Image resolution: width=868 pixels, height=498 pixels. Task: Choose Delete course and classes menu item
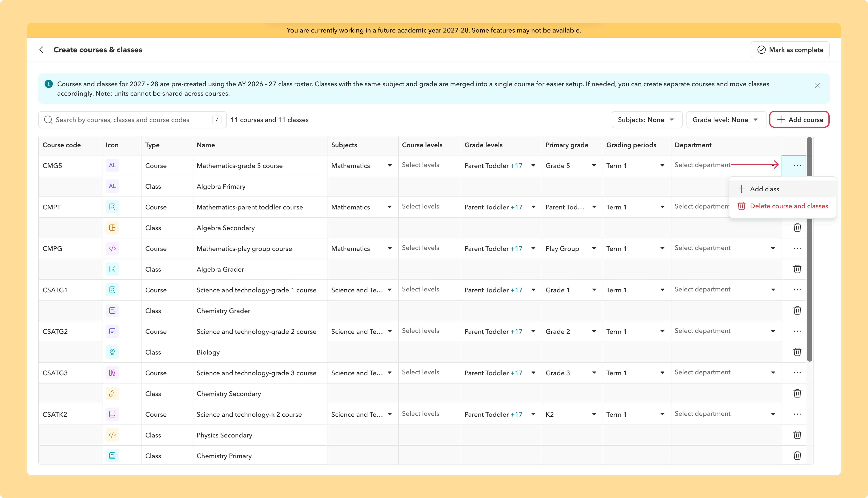coord(782,206)
